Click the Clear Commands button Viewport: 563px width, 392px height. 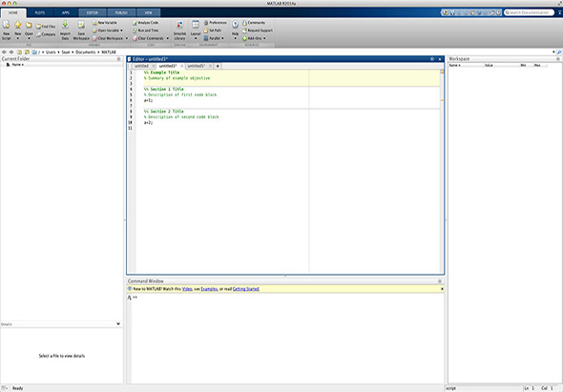[148, 38]
